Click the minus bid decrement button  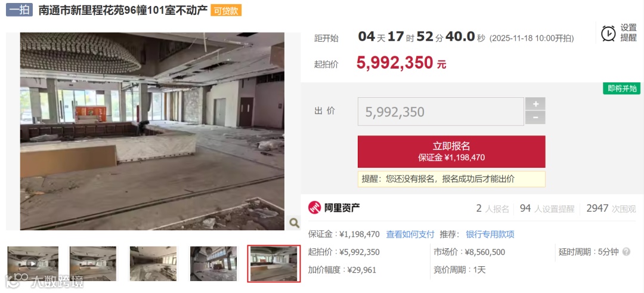pos(535,118)
